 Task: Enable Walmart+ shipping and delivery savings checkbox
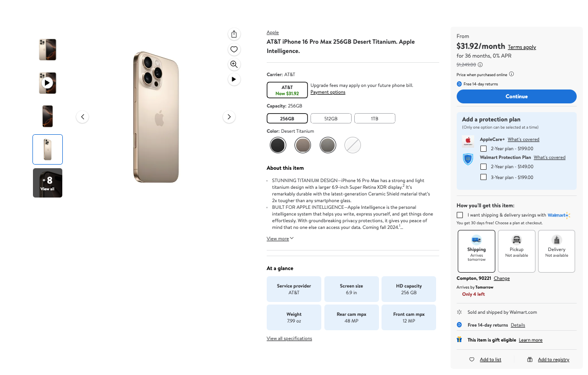pyautogui.click(x=460, y=215)
